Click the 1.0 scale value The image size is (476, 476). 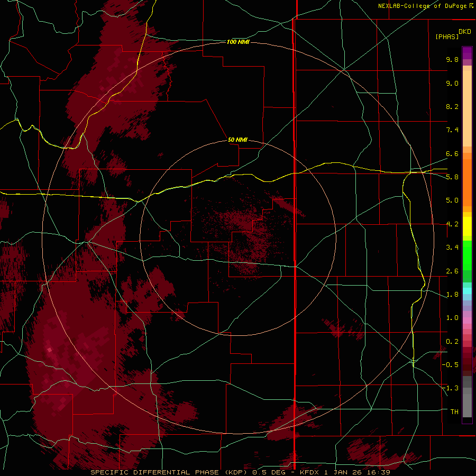[452, 318]
